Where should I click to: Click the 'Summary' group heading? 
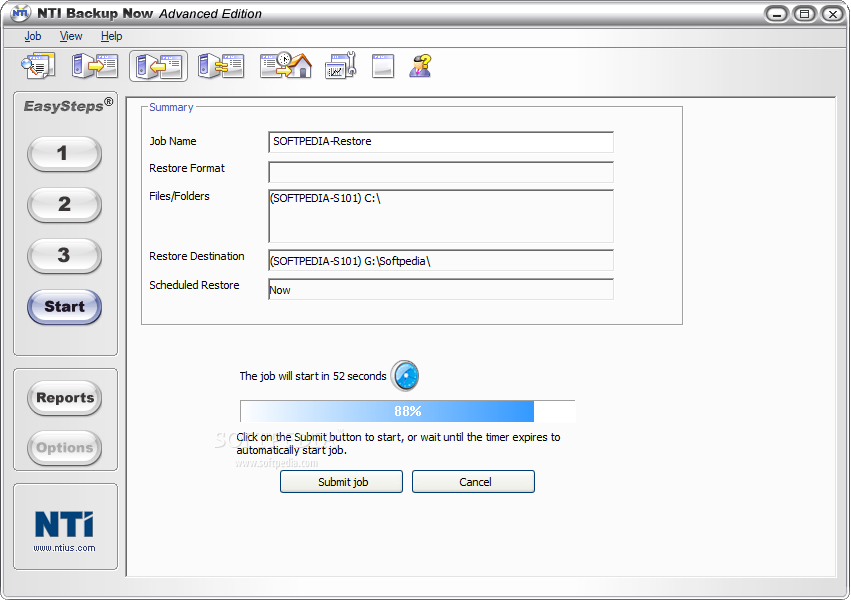[x=171, y=107]
